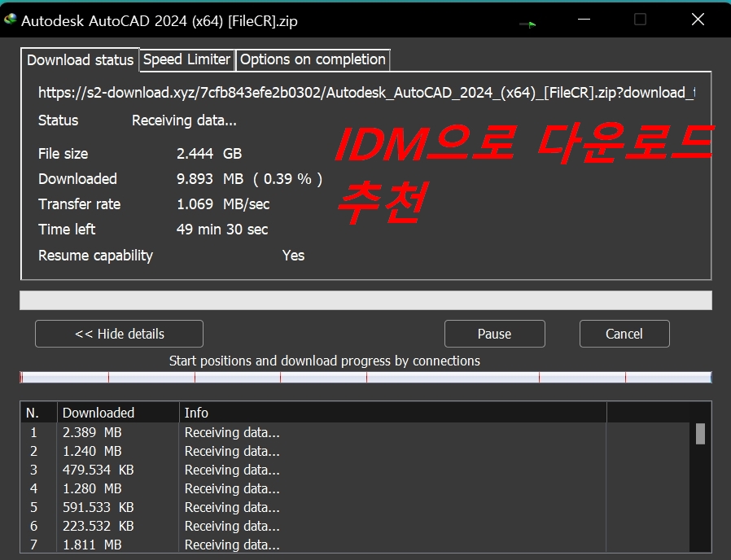Open the Speed Limiter tab
Viewport: 731px width, 560px height.
pos(187,59)
